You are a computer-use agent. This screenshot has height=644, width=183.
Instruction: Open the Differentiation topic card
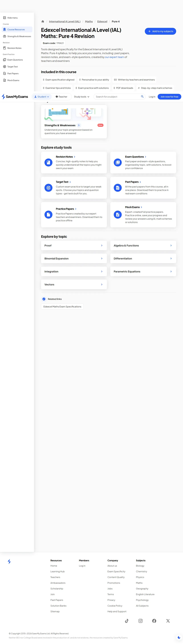tap(143, 258)
